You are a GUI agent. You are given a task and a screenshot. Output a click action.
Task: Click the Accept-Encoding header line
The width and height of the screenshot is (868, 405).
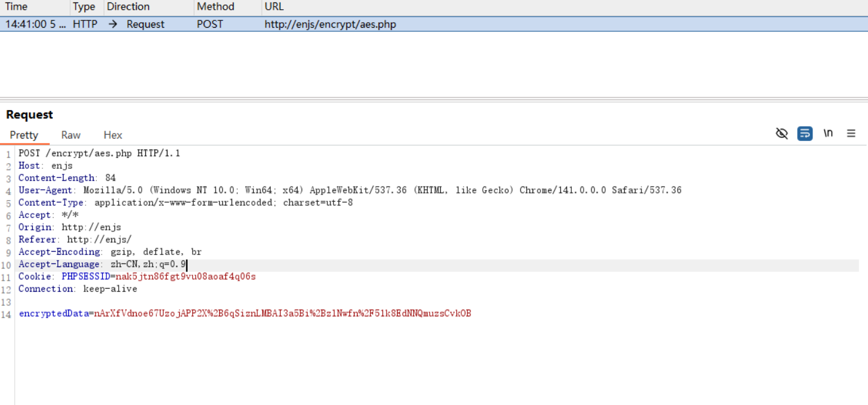[110, 252]
